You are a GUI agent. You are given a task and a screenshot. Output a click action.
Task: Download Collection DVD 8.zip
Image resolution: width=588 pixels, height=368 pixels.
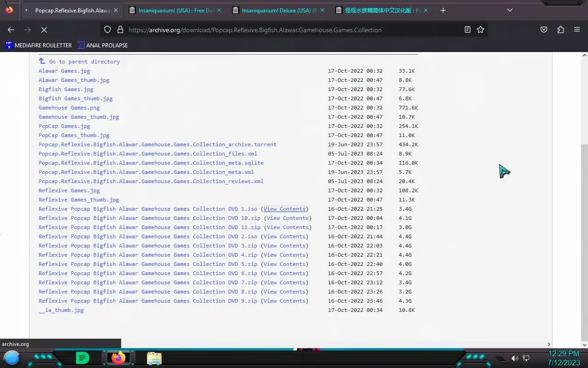coord(148,292)
